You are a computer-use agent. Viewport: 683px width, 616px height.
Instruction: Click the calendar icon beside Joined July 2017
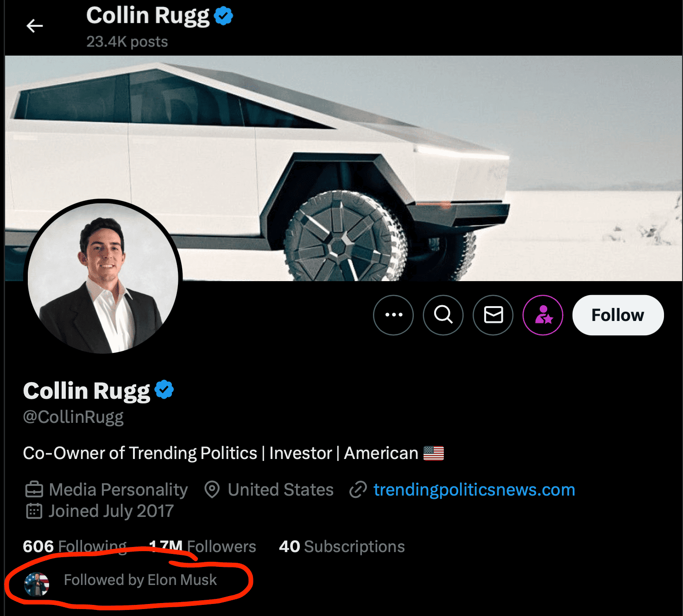tap(34, 511)
